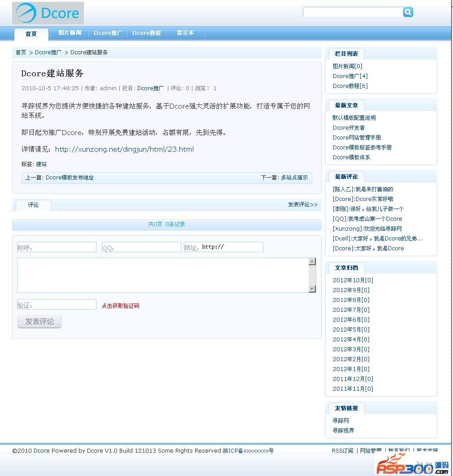
Task: Open comment [Dcell]:大家好，我是Dcore的兄弟
Action: [x=378, y=238]
